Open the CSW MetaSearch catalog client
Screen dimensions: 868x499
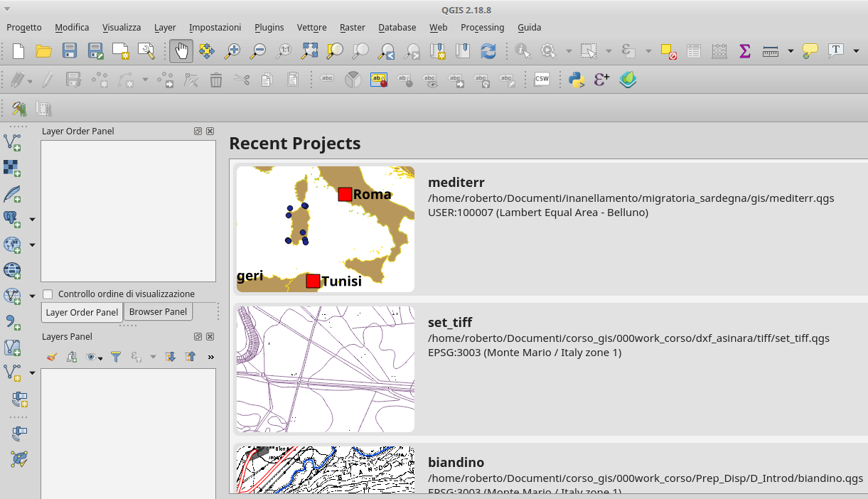coord(542,80)
